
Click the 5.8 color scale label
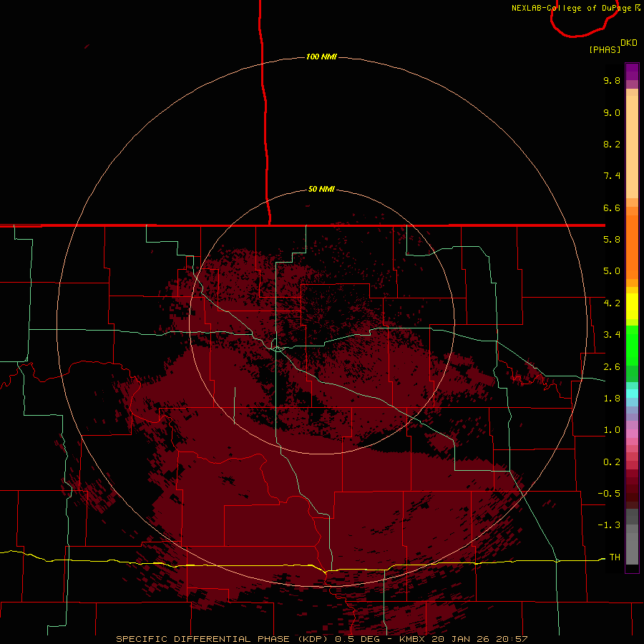[x=612, y=240]
